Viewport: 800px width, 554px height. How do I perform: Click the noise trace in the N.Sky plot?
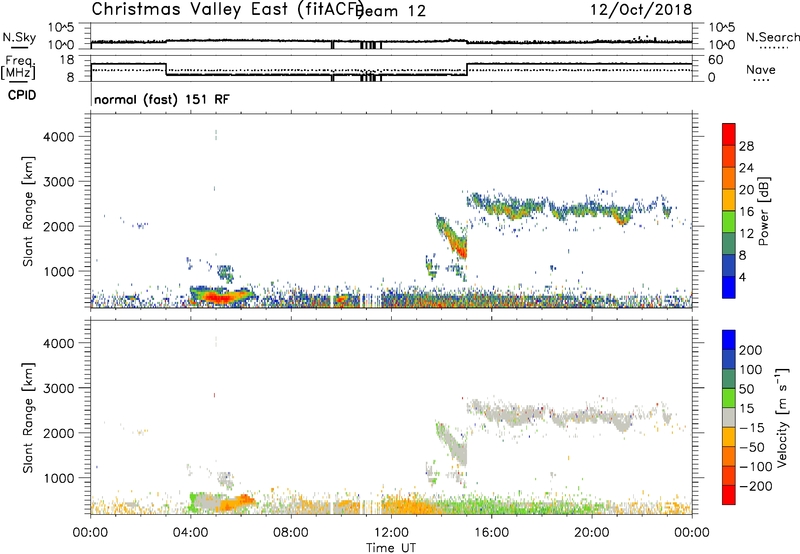(x=391, y=41)
